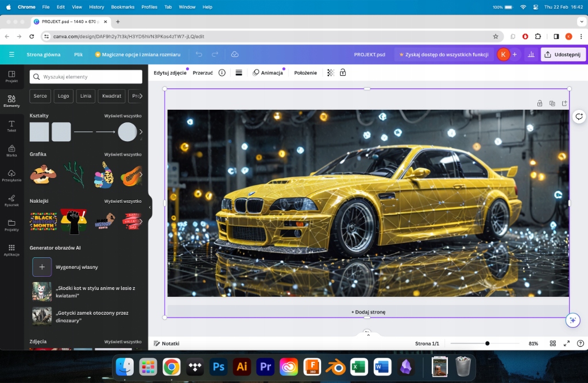Open the Aplikacje apps panel

11,249
